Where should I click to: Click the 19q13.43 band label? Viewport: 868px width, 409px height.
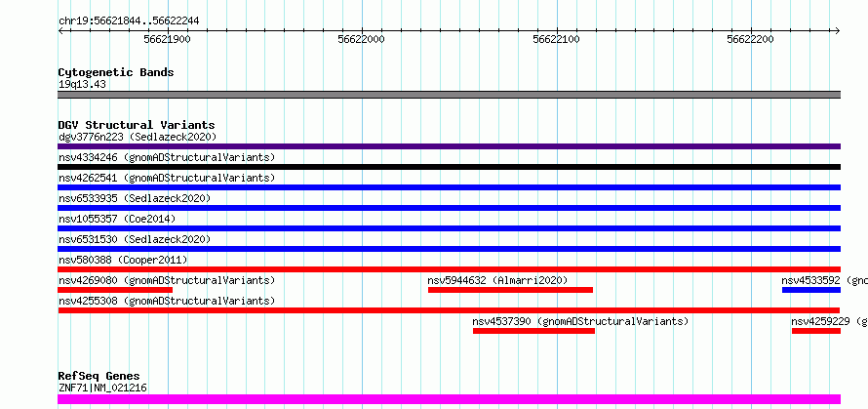tap(82, 85)
